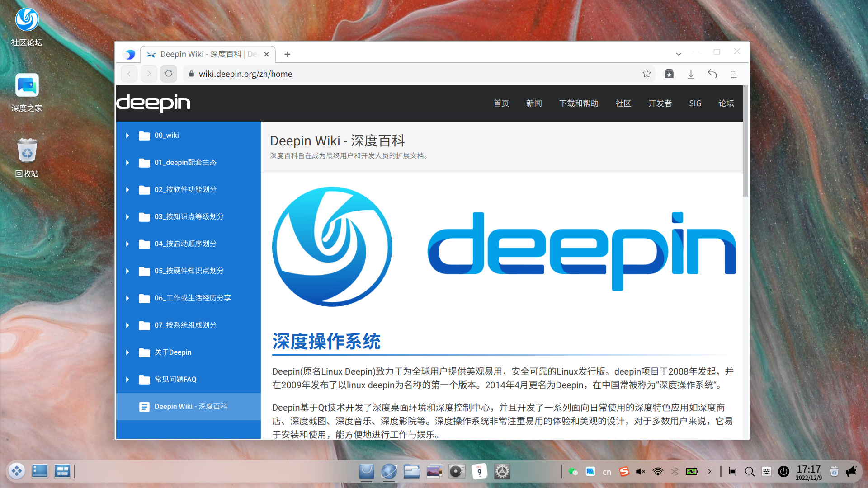Open 首页 in the site navigation
Screen dimensions: 868x488
(501, 103)
